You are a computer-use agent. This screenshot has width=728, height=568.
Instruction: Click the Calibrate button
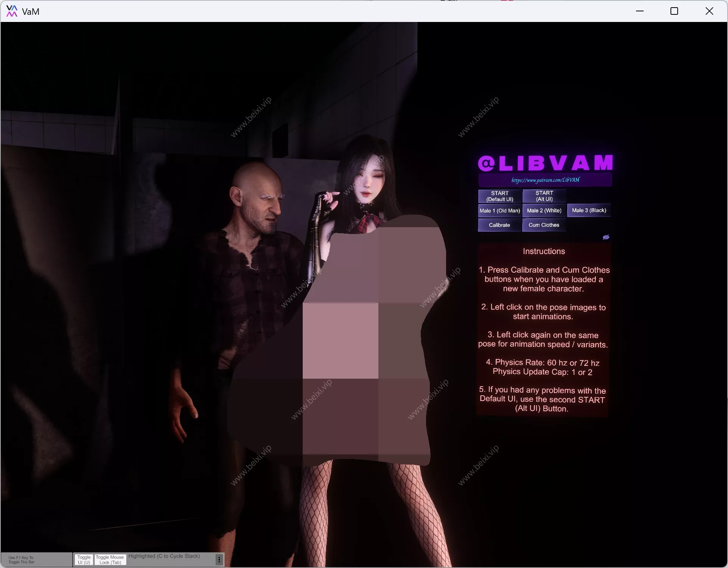499,225
